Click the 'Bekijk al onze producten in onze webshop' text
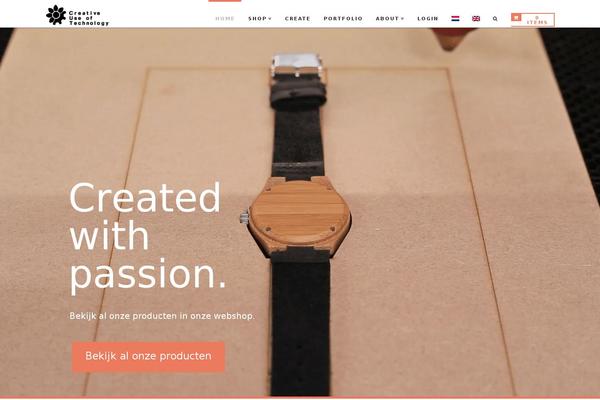600x400 pixels. pyautogui.click(x=162, y=316)
